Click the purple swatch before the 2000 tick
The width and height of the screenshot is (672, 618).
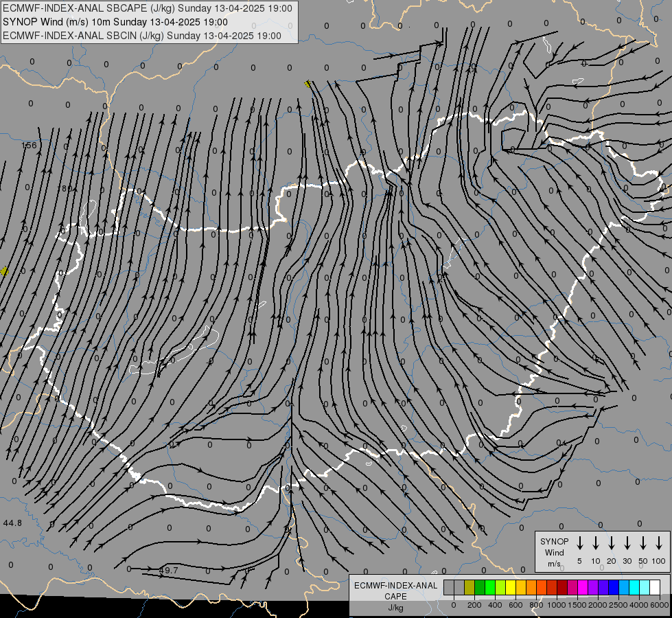593,587
